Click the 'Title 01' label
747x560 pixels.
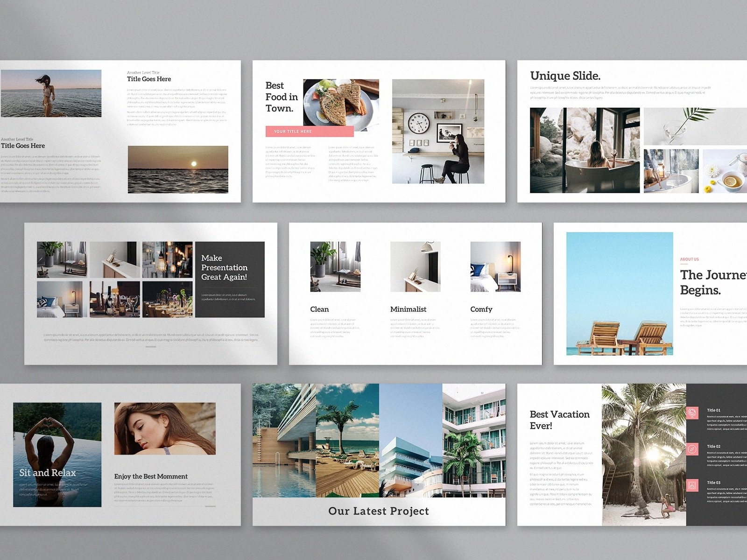pyautogui.click(x=713, y=410)
